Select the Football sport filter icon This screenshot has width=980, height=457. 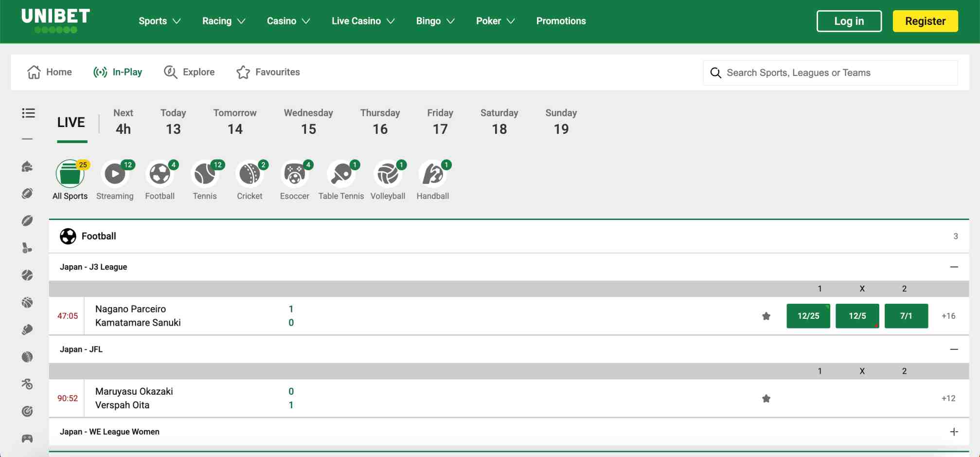point(160,174)
